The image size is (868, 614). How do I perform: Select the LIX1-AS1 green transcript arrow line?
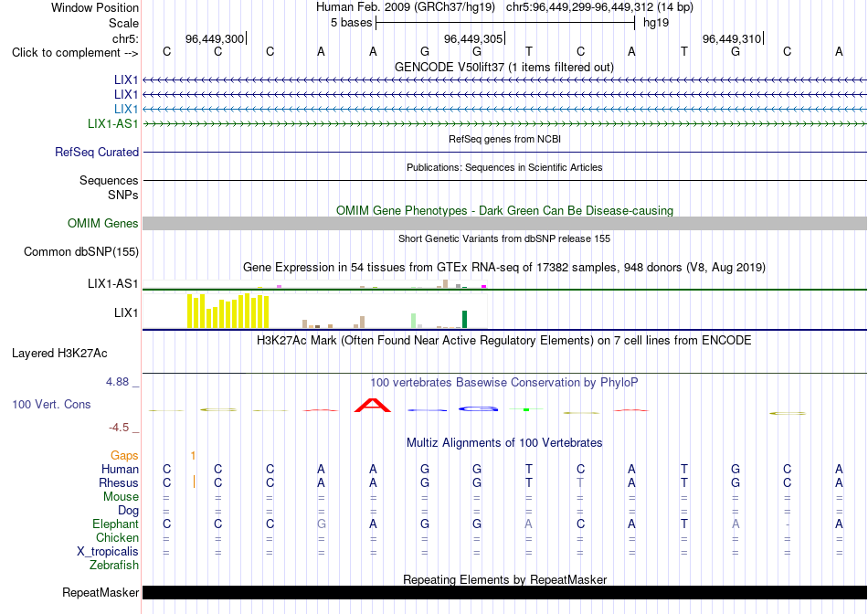pyautogui.click(x=505, y=124)
